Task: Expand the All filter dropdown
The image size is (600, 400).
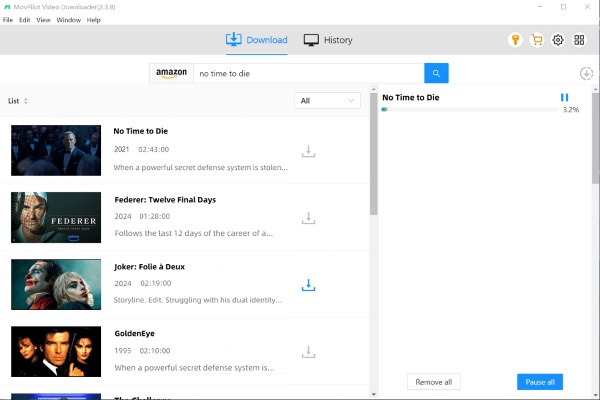Action: [x=327, y=101]
